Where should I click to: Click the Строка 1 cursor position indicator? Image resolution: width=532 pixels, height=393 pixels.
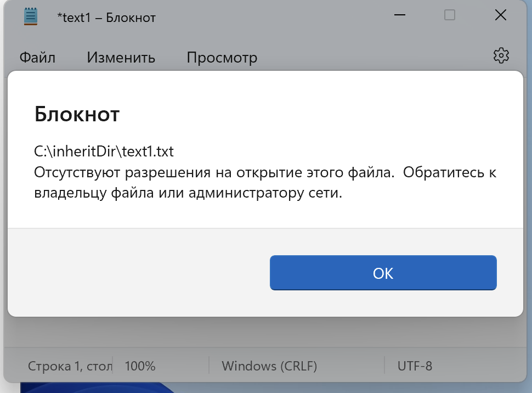(x=69, y=366)
